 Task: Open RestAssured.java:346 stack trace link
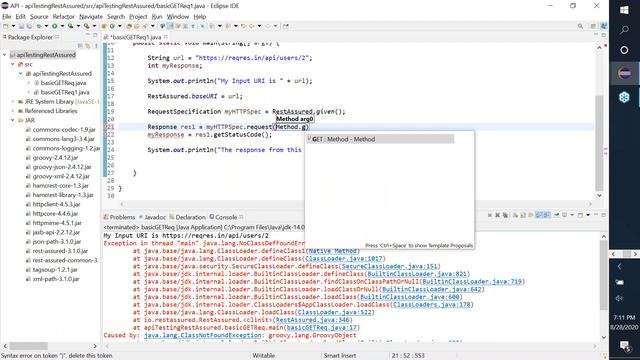click(x=312, y=320)
